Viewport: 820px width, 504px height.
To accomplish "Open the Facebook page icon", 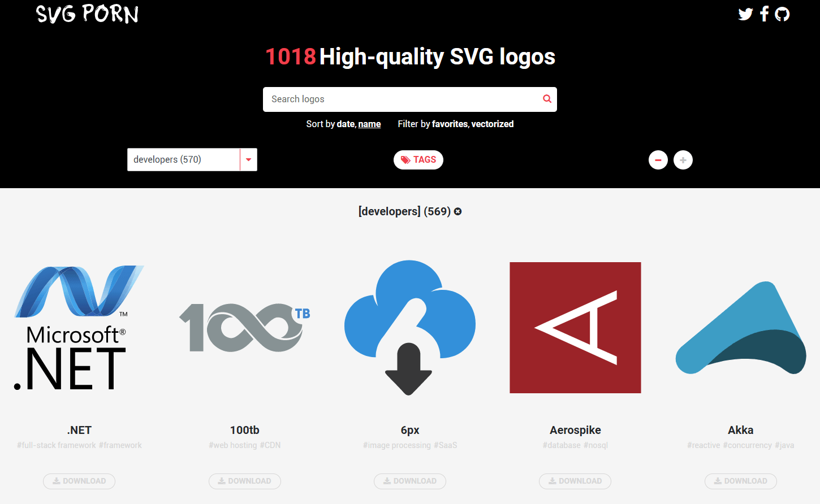I will pyautogui.click(x=765, y=14).
